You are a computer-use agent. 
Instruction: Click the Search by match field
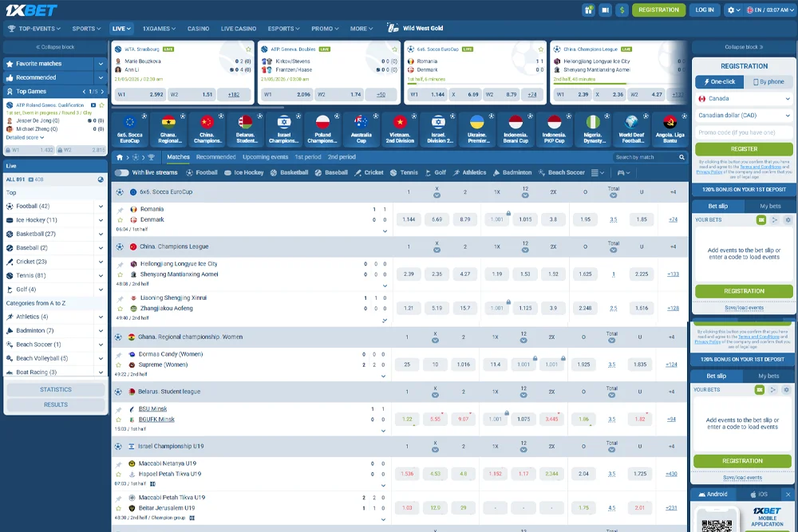(x=644, y=157)
